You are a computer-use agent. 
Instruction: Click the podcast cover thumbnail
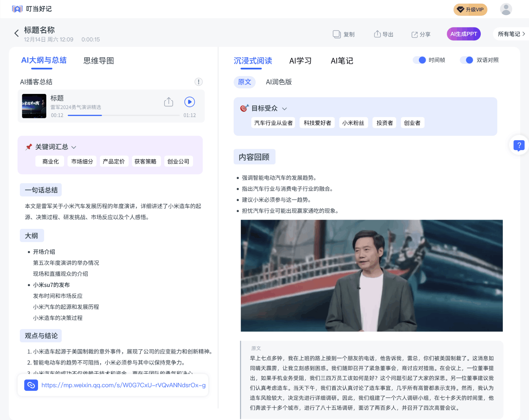click(34, 106)
